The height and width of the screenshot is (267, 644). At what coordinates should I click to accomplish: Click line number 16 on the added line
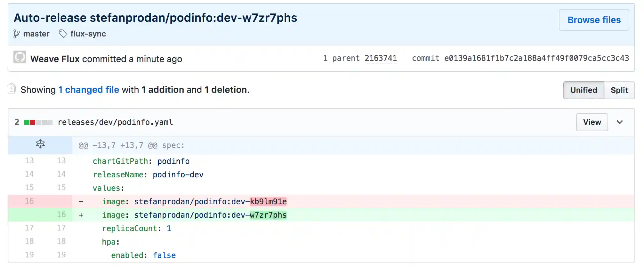(61, 215)
